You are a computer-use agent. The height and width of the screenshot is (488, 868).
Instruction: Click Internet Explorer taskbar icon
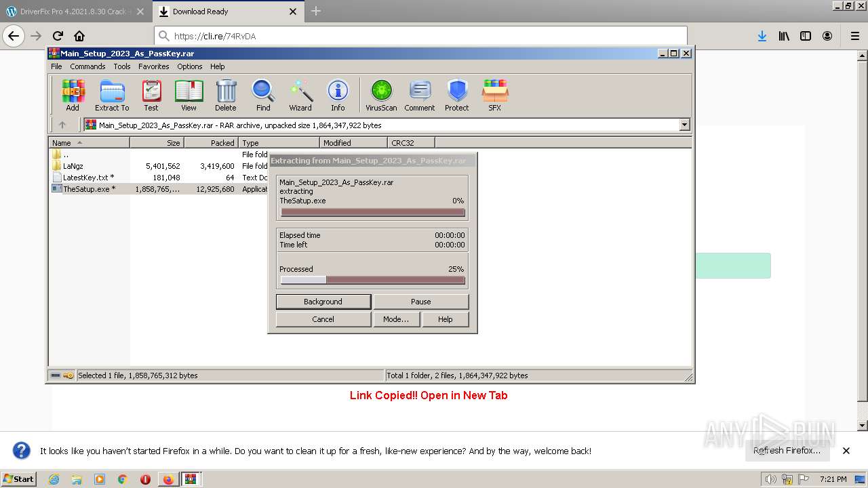[54, 479]
